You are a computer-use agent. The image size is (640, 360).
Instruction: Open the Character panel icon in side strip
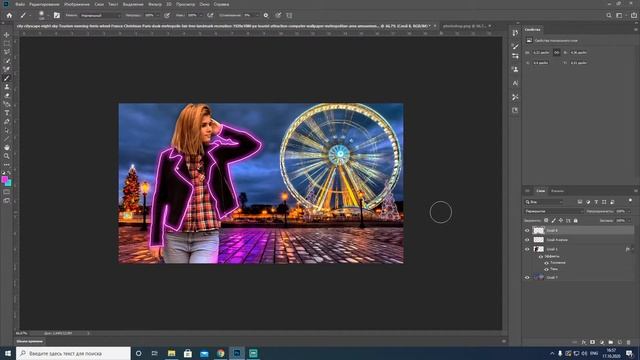tap(515, 83)
